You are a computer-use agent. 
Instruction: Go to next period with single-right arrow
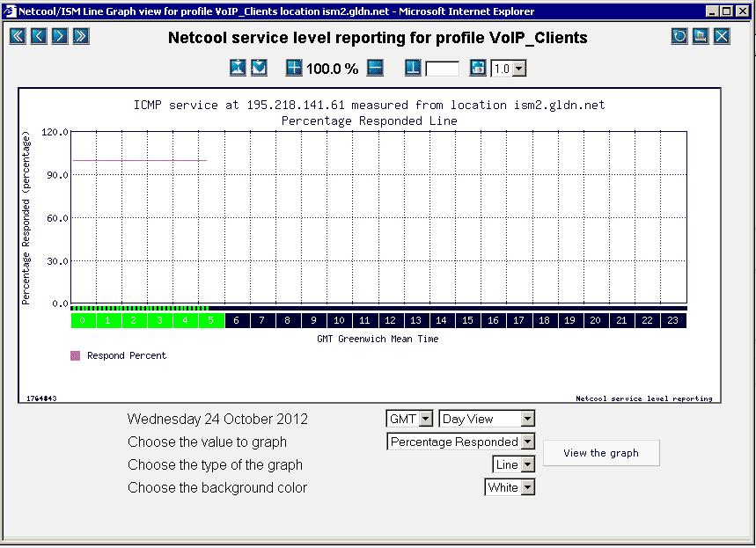60,36
